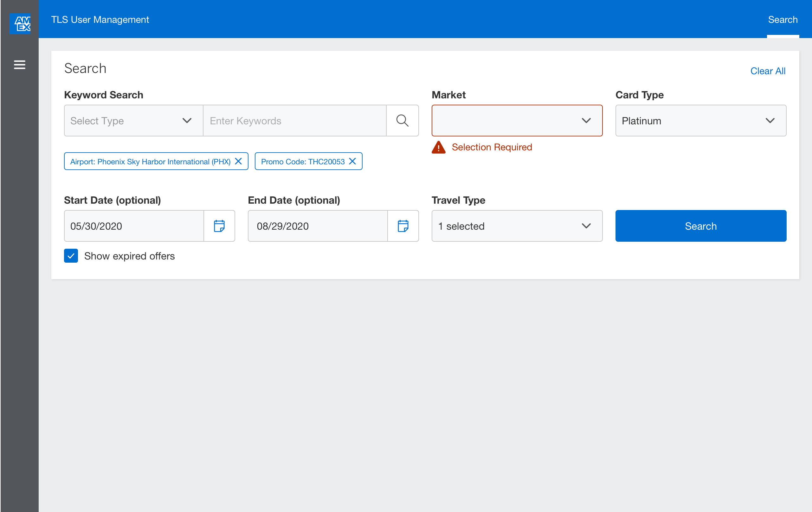Open the Market dropdown
This screenshot has height=512, width=812.
tap(517, 121)
